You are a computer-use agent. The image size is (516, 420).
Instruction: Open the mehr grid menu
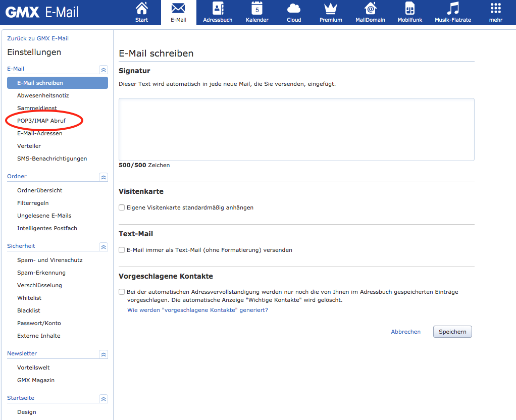click(x=496, y=9)
